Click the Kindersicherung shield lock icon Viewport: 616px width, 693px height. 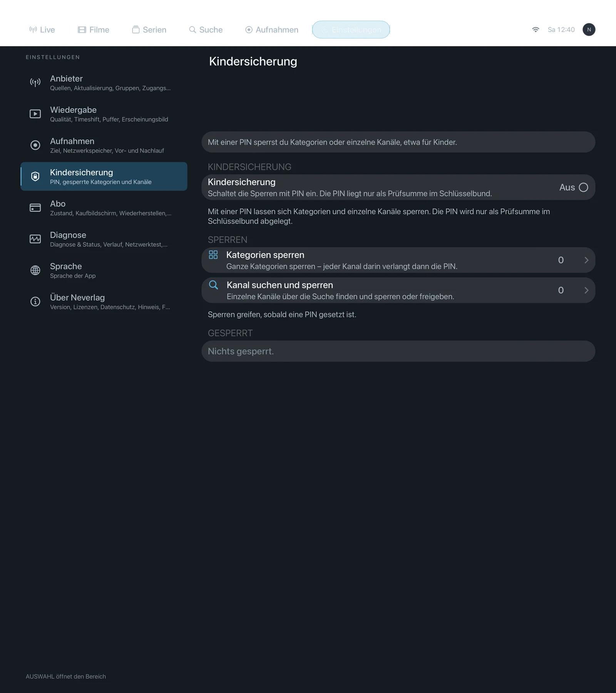pos(35,176)
